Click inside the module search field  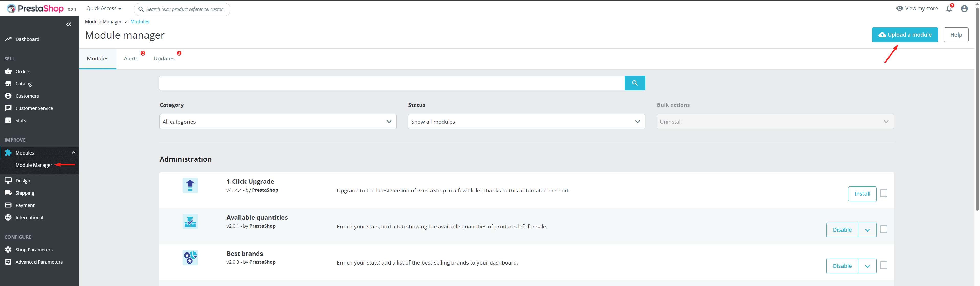[x=392, y=83]
